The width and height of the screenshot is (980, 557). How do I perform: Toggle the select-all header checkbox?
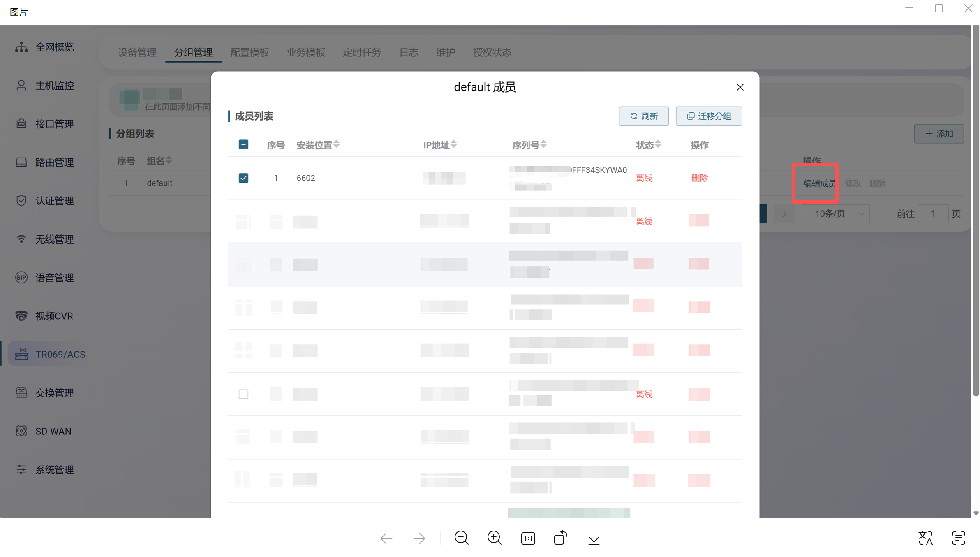243,144
